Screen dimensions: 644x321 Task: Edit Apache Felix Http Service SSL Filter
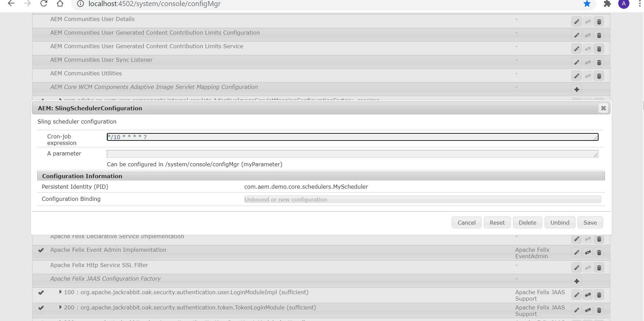coord(577,268)
